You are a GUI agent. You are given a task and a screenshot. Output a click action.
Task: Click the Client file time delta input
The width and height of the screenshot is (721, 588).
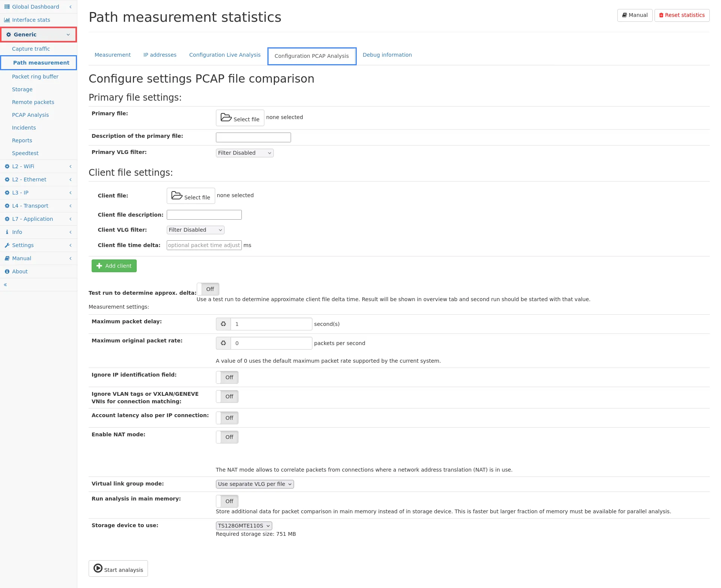(204, 245)
